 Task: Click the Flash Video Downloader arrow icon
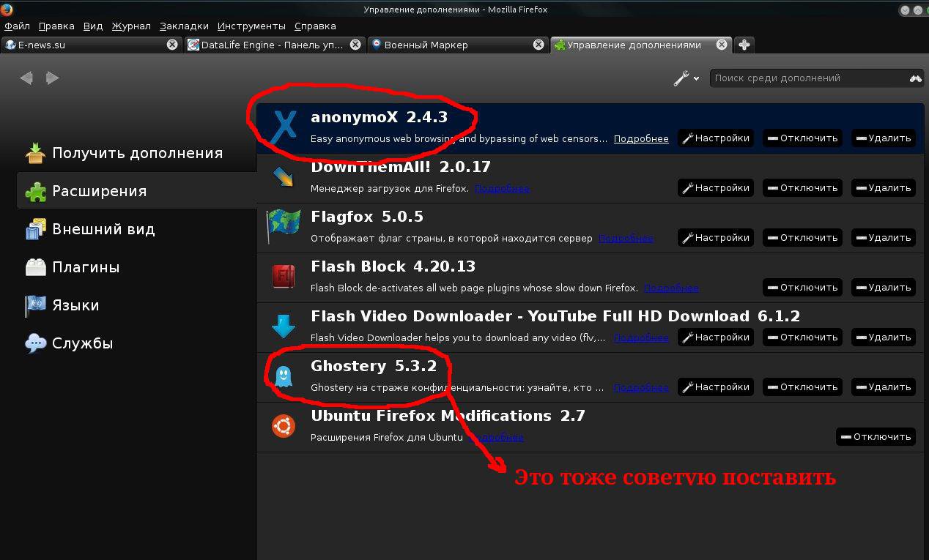tap(283, 326)
